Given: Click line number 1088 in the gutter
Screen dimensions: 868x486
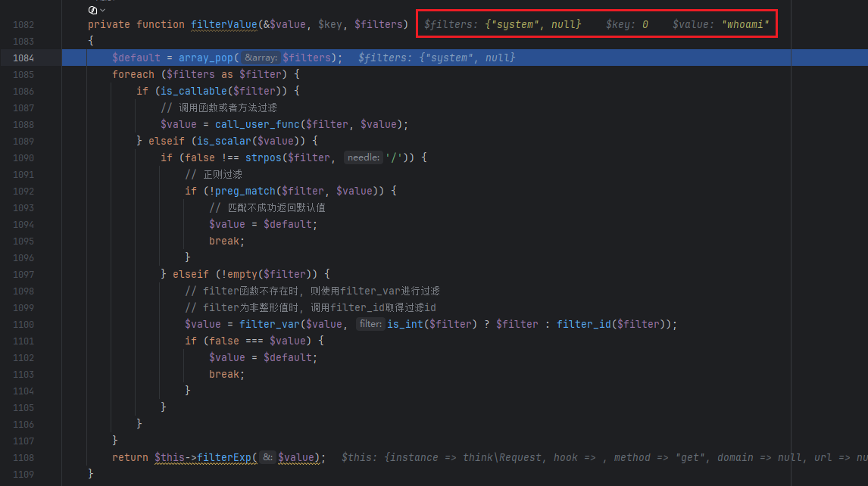Looking at the screenshot, I should 23,125.
